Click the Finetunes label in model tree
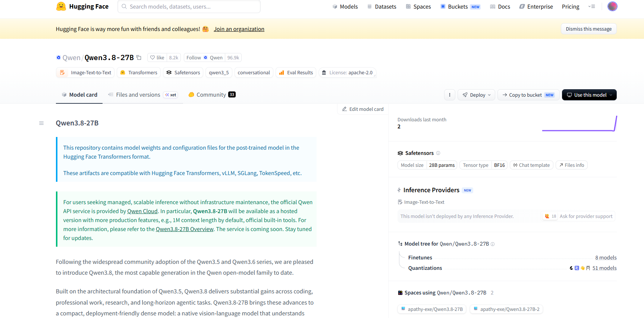644x318 pixels. coord(420,258)
